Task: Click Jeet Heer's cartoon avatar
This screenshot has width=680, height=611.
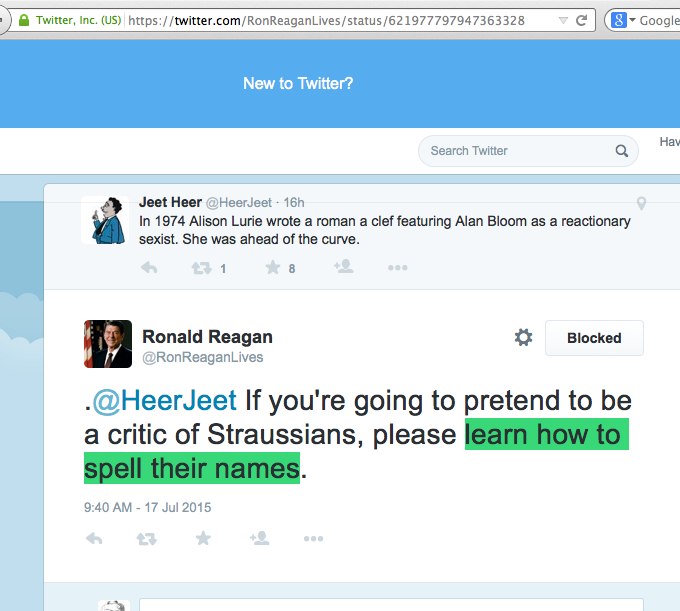Action: [x=105, y=220]
